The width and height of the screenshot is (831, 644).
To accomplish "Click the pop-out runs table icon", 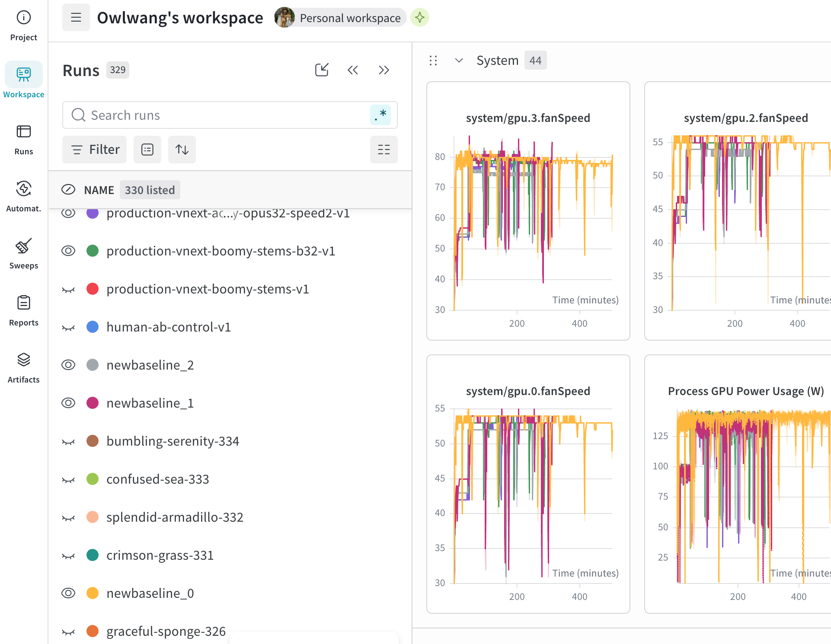I will 322,70.
